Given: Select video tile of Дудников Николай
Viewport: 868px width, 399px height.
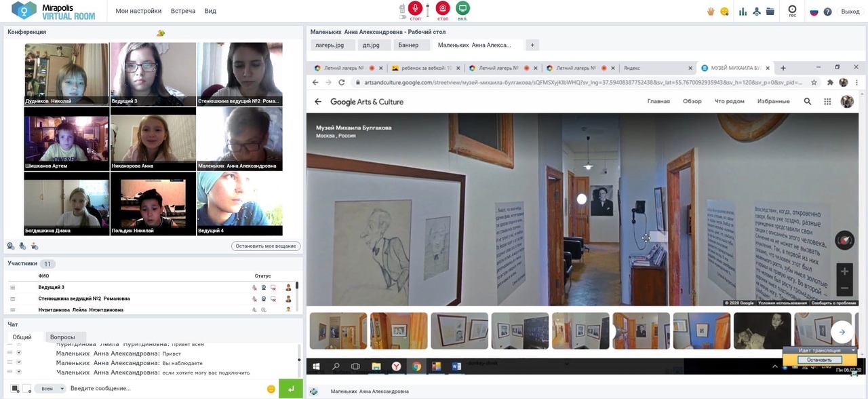Looking at the screenshot, I should [66, 74].
